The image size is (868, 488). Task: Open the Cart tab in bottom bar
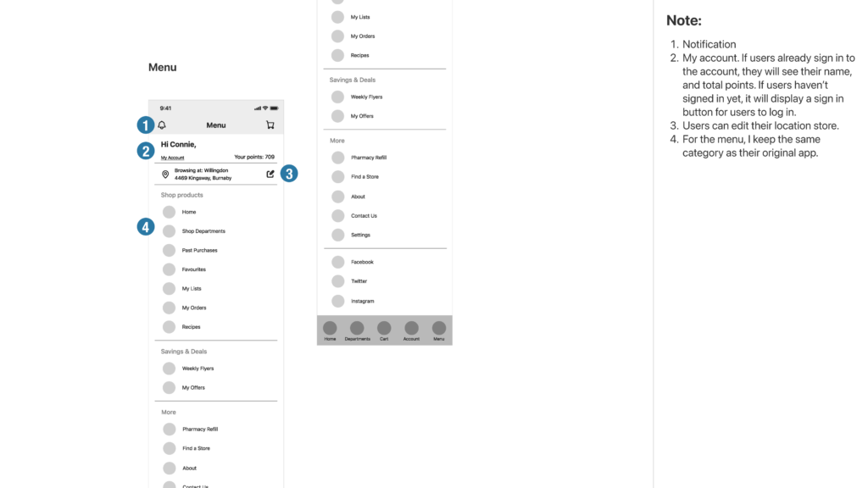(x=384, y=330)
